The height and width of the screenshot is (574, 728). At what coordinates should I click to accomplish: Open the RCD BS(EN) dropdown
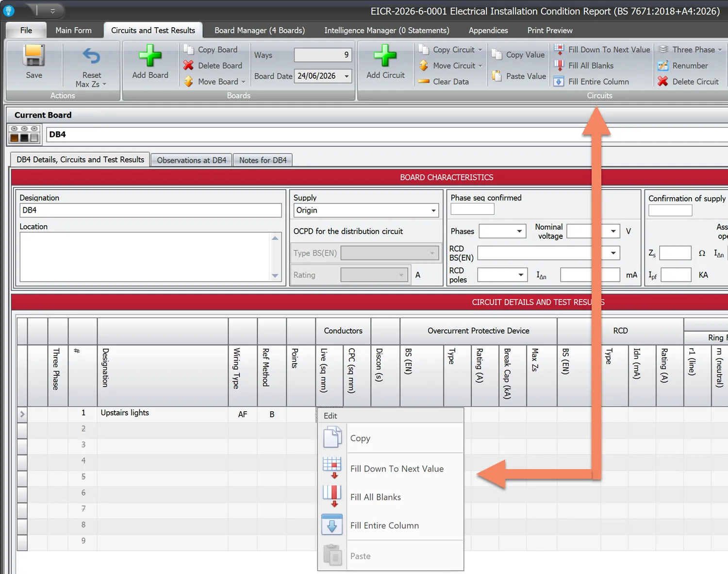tap(613, 253)
